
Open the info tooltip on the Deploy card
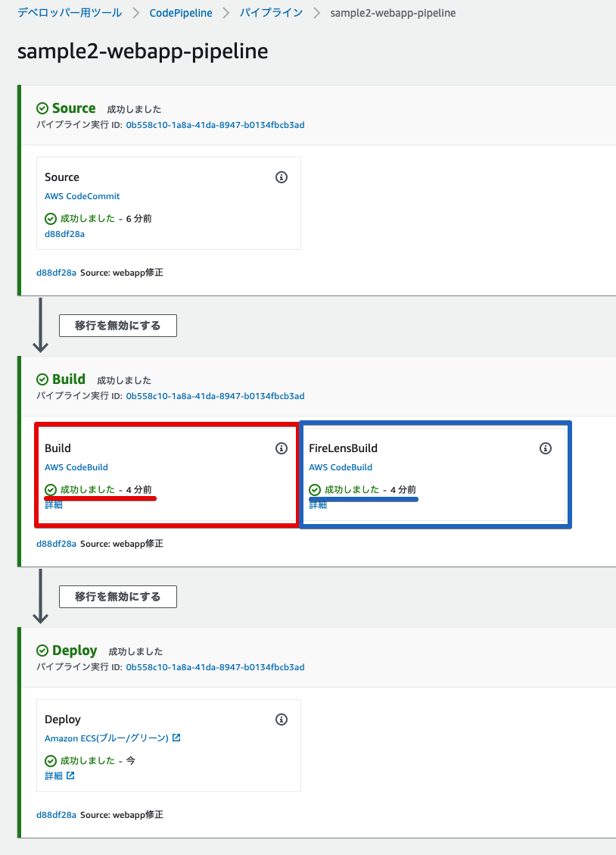coord(282,719)
